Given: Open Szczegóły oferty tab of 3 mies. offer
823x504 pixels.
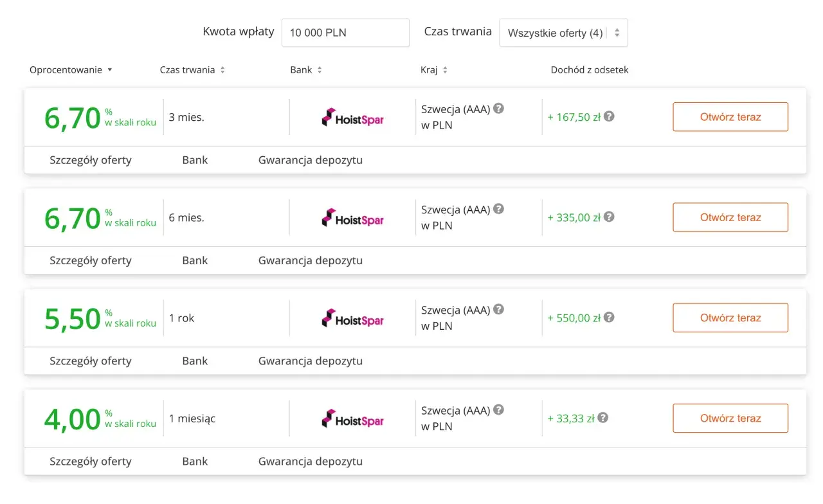Looking at the screenshot, I should [x=91, y=160].
